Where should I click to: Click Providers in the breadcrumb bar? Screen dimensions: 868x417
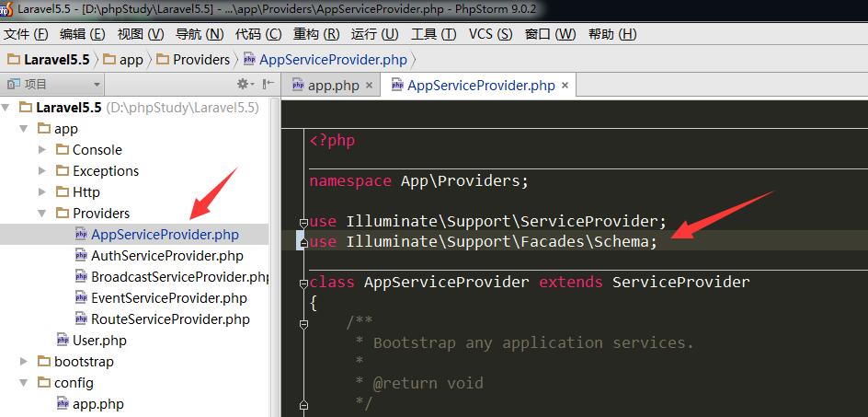(200, 59)
